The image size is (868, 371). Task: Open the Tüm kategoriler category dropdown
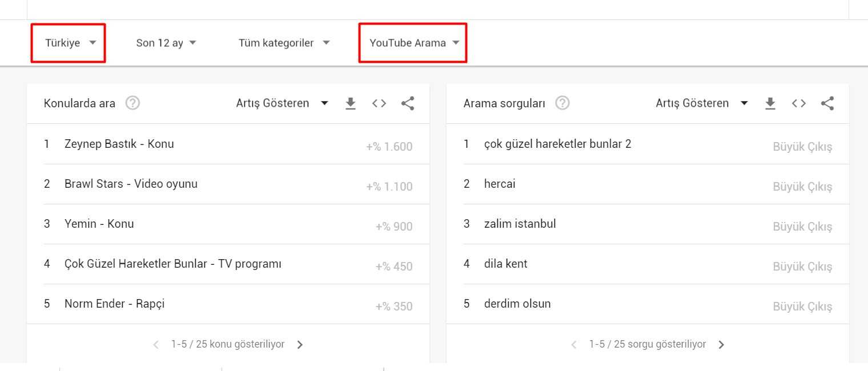[283, 42]
